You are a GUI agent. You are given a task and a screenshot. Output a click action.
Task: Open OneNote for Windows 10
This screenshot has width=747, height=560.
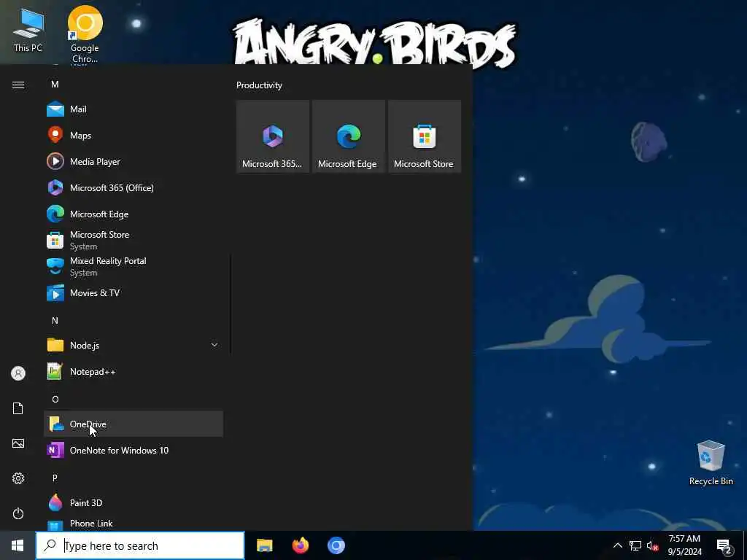(133, 450)
